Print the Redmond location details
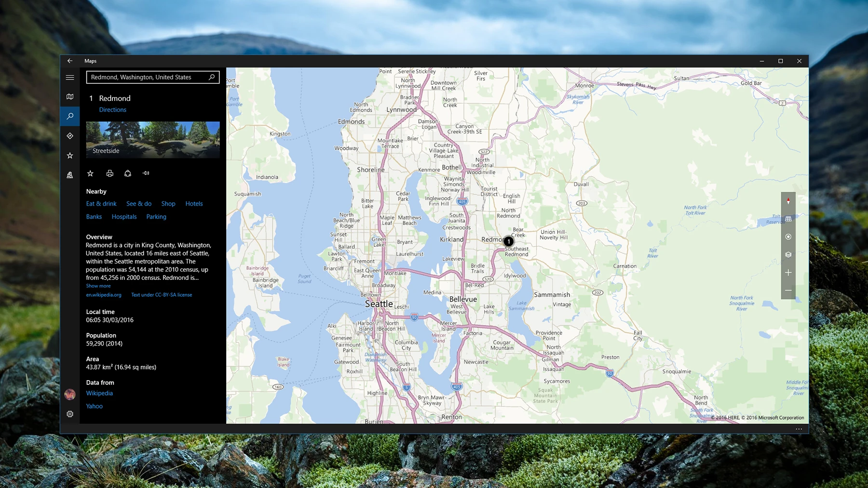Image resolution: width=868 pixels, height=488 pixels. [110, 173]
